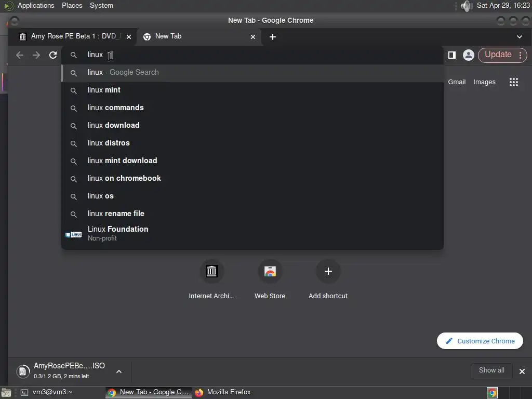Click the Update button
This screenshot has width=532, height=399.
498,55
